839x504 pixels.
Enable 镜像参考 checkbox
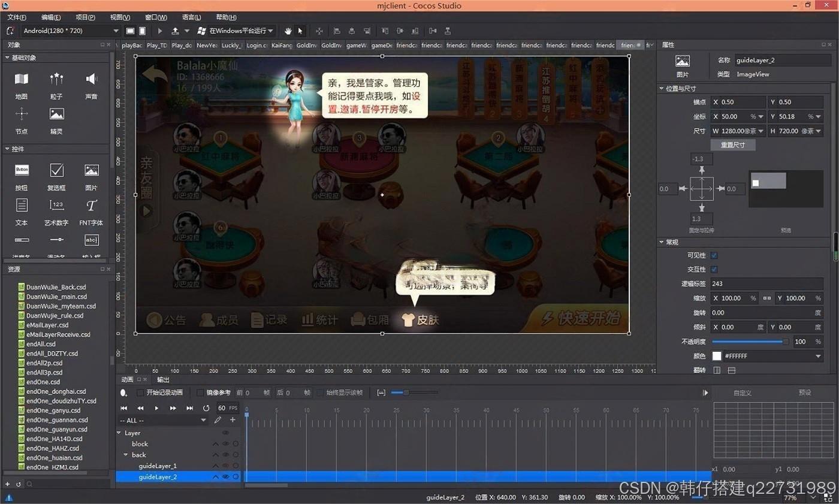click(200, 393)
